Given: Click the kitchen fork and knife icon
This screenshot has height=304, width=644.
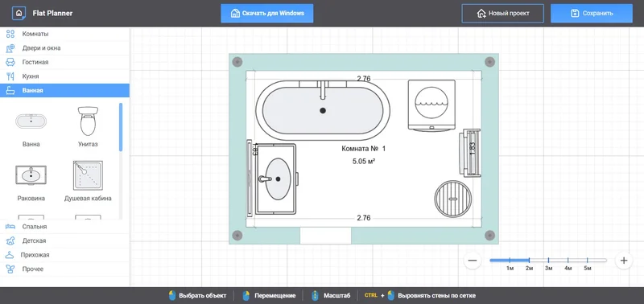Looking at the screenshot, I should (10, 76).
